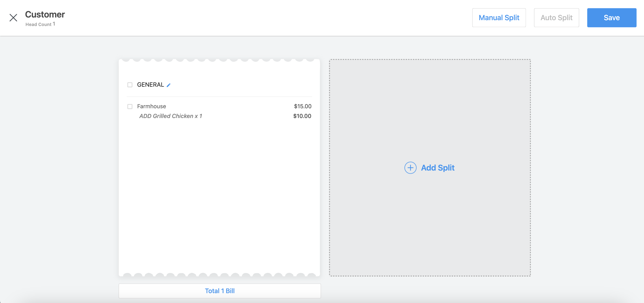
Task: Click the $15.00 Farmhouse price
Action: pos(303,106)
